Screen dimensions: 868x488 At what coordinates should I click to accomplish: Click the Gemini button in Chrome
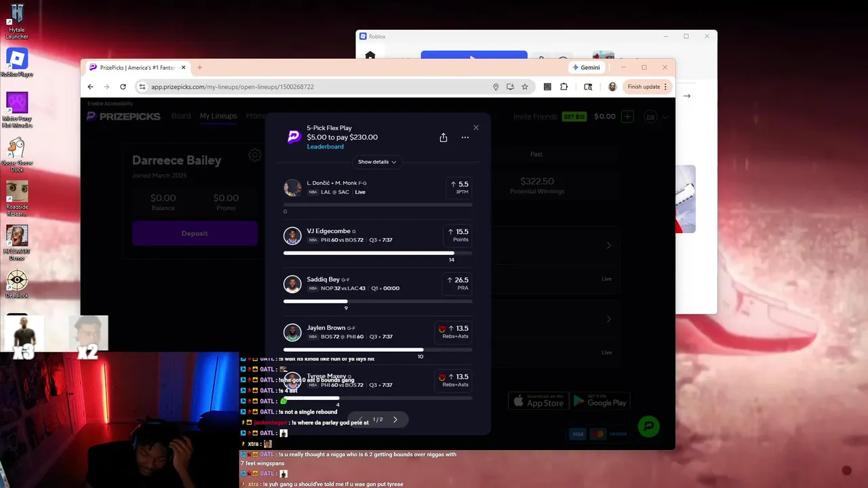586,67
